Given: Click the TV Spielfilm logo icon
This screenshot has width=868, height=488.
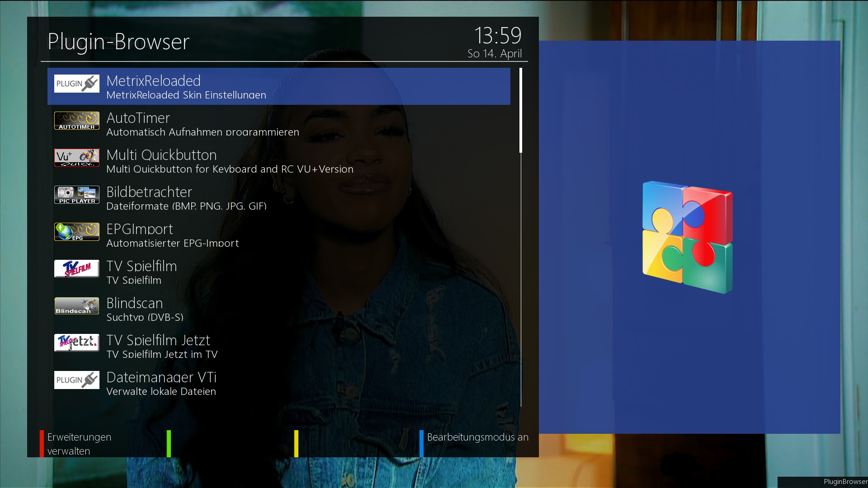Looking at the screenshot, I should tap(76, 269).
